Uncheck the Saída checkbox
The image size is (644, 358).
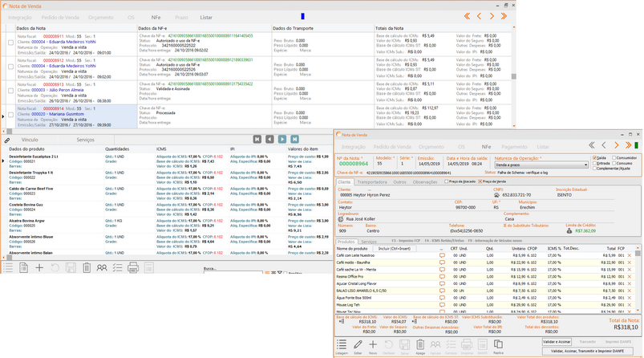pos(594,158)
